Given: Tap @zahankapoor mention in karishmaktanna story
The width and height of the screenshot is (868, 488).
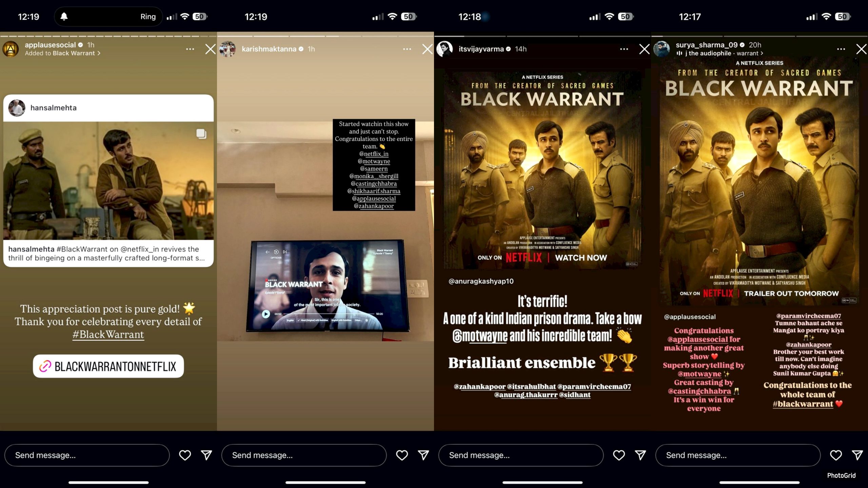Looking at the screenshot, I should click(x=374, y=206).
